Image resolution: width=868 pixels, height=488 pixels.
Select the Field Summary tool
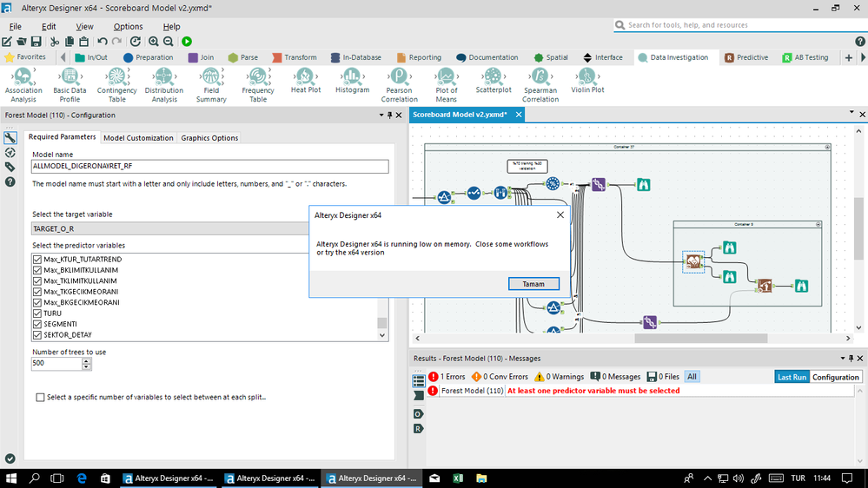(x=211, y=85)
